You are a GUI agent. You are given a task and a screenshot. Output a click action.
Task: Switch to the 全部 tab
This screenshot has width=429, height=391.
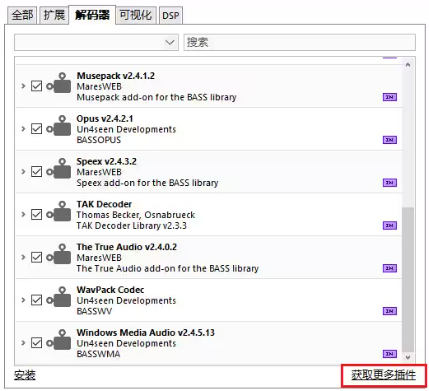coord(22,15)
